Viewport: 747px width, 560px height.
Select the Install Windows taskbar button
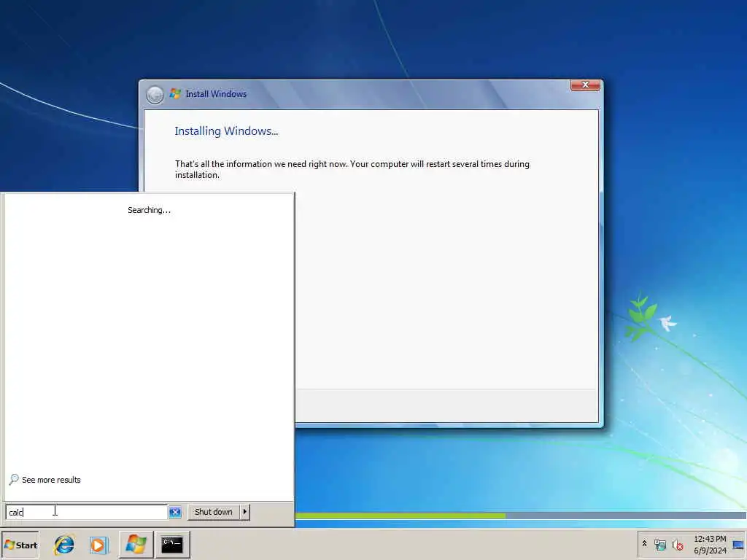tap(136, 544)
